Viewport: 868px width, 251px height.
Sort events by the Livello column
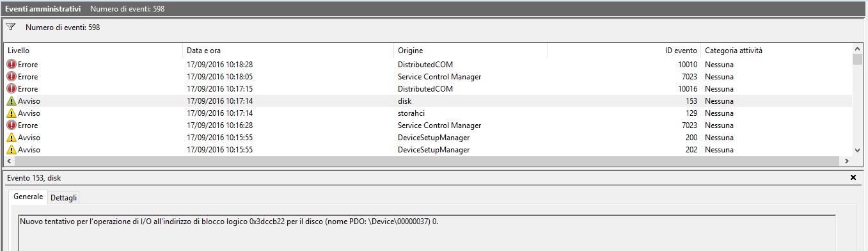click(x=93, y=51)
